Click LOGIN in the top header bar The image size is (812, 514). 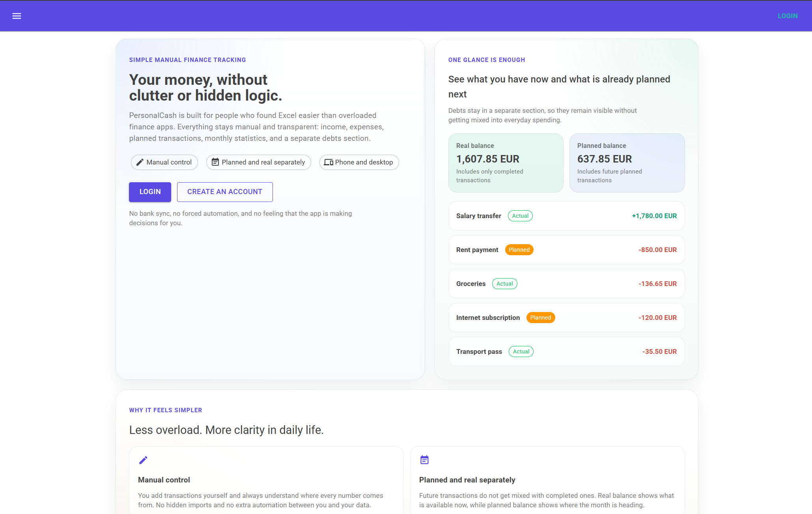[x=788, y=16]
